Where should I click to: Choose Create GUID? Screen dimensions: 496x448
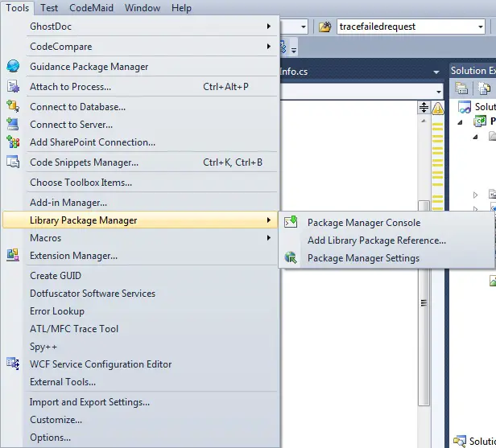[141, 276]
